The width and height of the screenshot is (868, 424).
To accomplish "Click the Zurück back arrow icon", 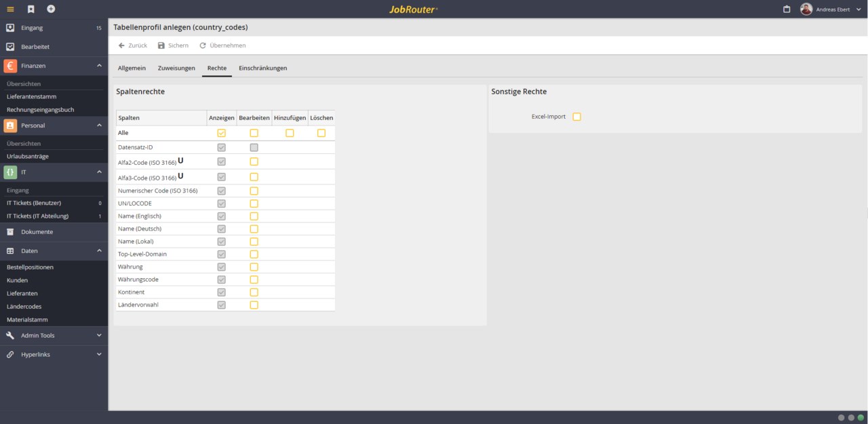I will click(x=121, y=45).
